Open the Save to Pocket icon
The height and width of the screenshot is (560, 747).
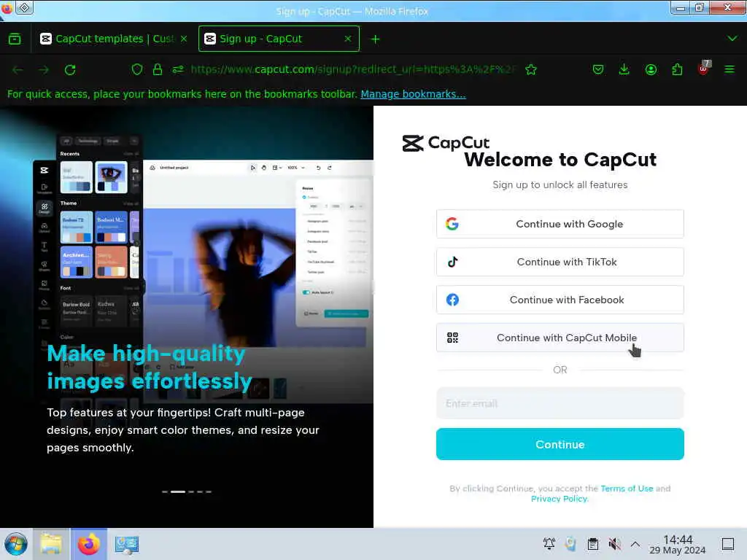pyautogui.click(x=598, y=69)
